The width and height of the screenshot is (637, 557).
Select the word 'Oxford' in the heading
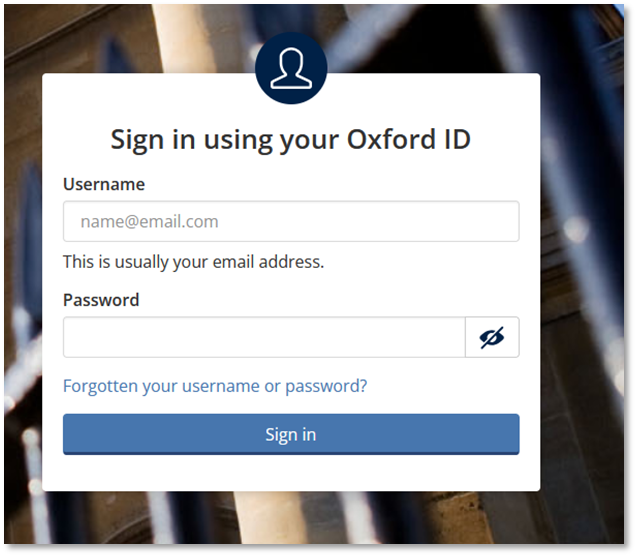point(389,139)
